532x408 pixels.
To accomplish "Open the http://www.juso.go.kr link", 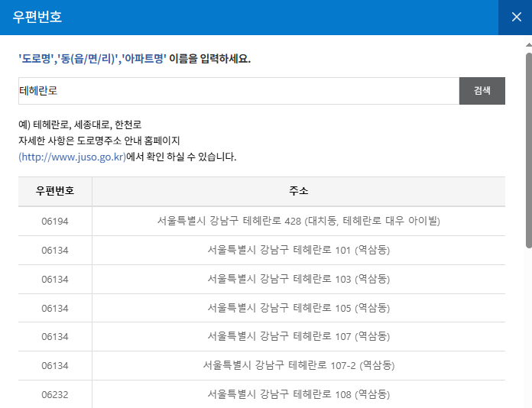I will 73,157.
